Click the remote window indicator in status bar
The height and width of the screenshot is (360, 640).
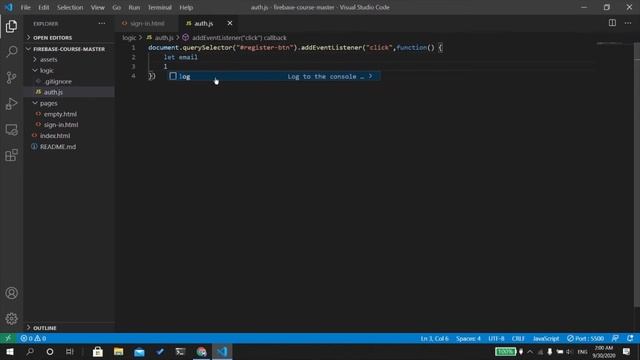click(x=8, y=338)
